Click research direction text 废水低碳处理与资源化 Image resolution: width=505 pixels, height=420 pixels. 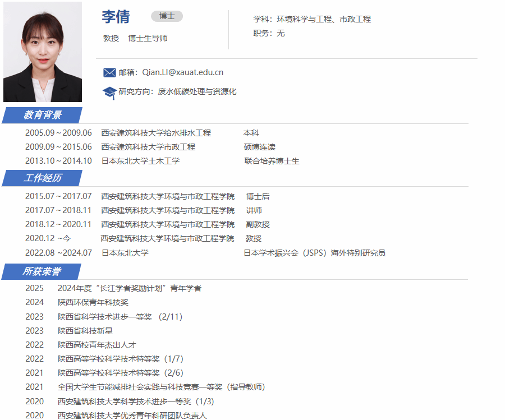[x=197, y=91]
